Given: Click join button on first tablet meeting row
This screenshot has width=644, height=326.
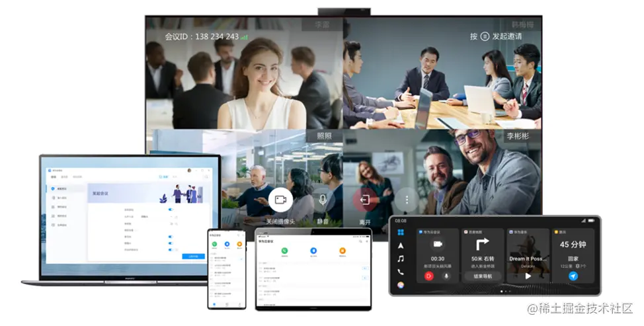Looking at the screenshot, I should [x=364, y=268].
